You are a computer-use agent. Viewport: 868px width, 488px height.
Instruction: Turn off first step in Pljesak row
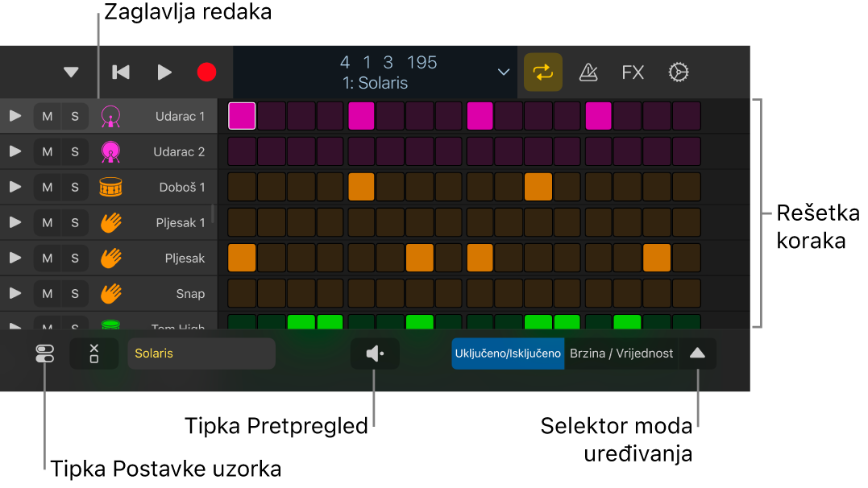point(242,257)
